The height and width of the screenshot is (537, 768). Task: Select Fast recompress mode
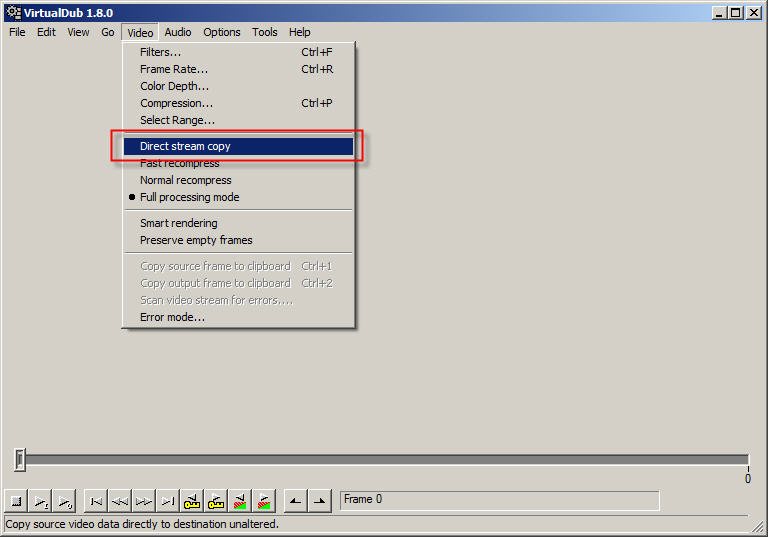238,163
